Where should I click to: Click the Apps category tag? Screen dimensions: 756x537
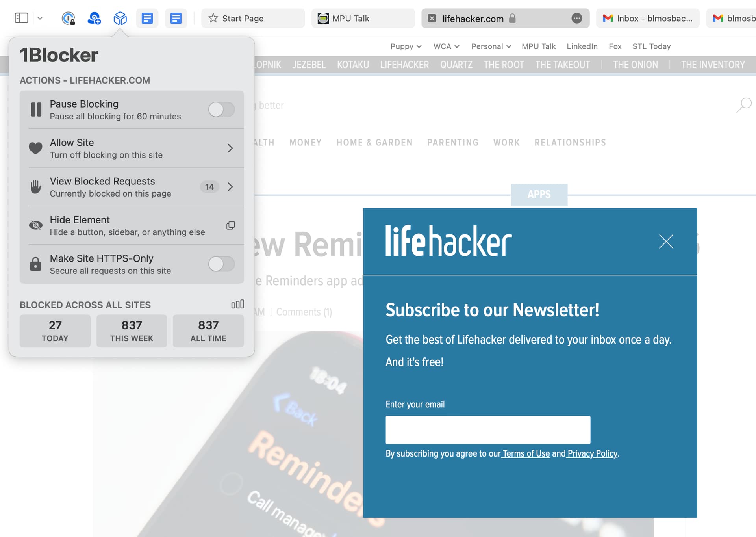pyautogui.click(x=539, y=195)
